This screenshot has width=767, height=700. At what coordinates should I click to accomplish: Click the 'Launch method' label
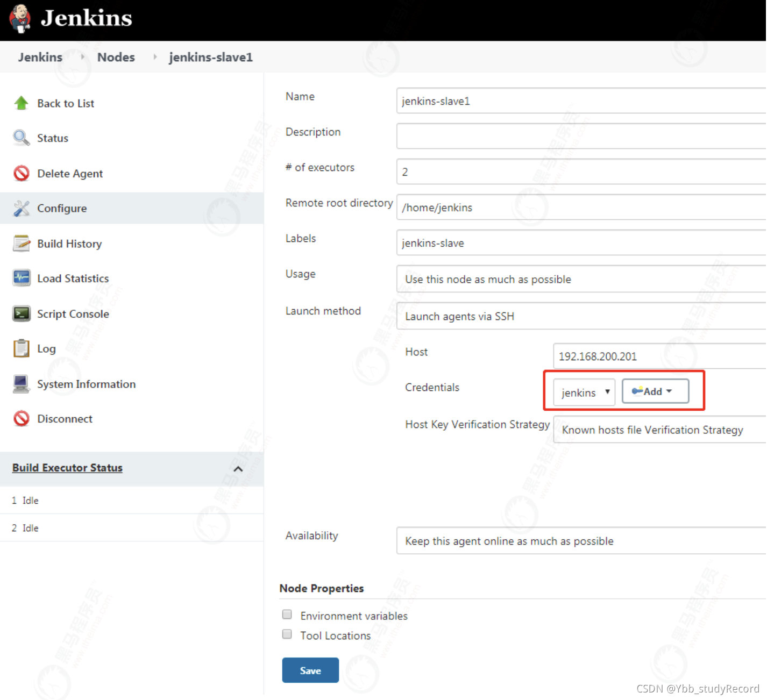point(323,311)
